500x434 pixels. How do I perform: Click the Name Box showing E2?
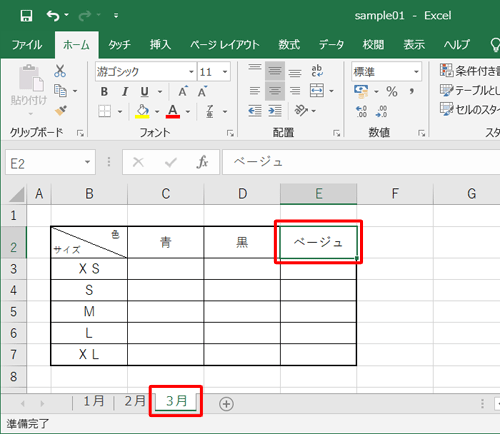coord(50,162)
